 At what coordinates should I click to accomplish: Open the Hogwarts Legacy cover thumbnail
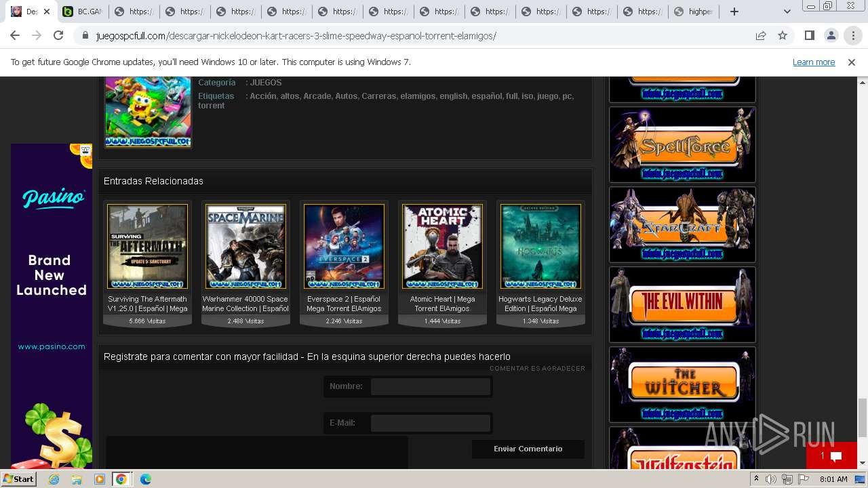pos(540,247)
